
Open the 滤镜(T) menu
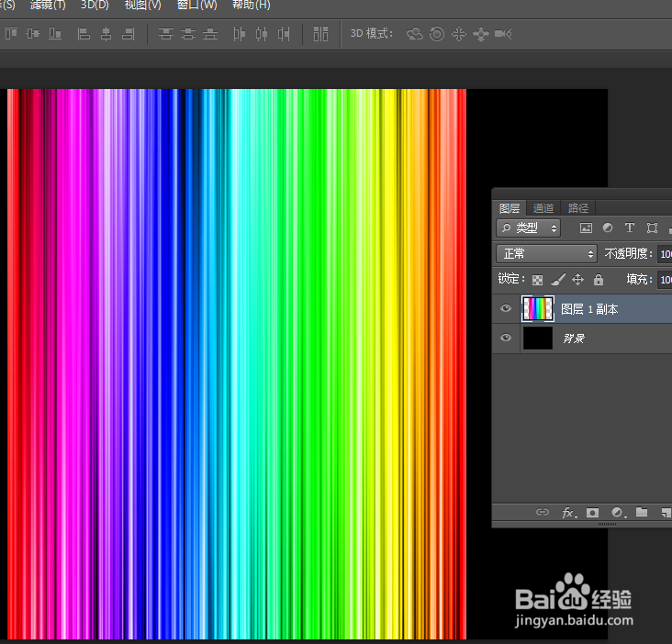tap(48, 6)
